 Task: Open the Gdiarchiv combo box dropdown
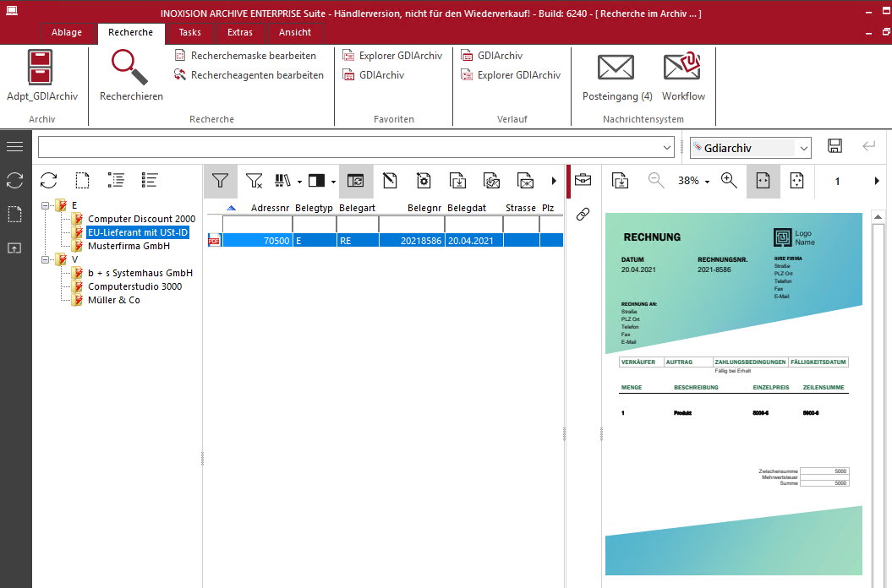point(803,148)
